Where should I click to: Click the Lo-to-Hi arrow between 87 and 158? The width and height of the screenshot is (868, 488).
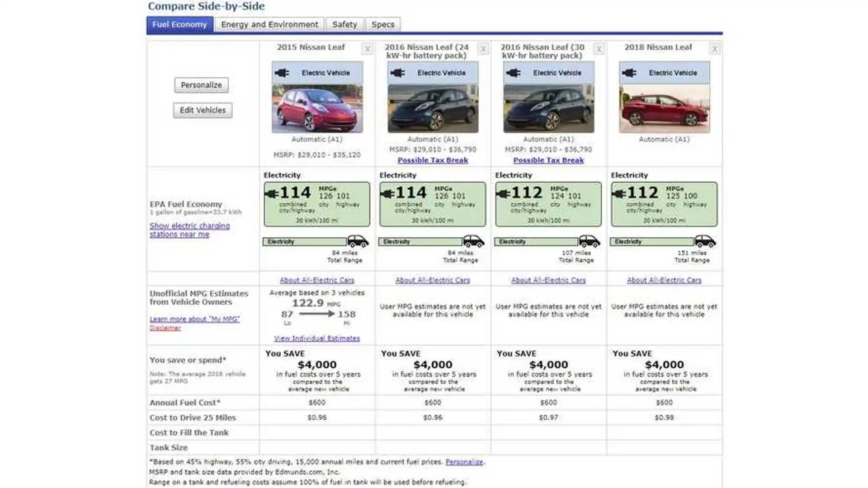[x=317, y=314]
